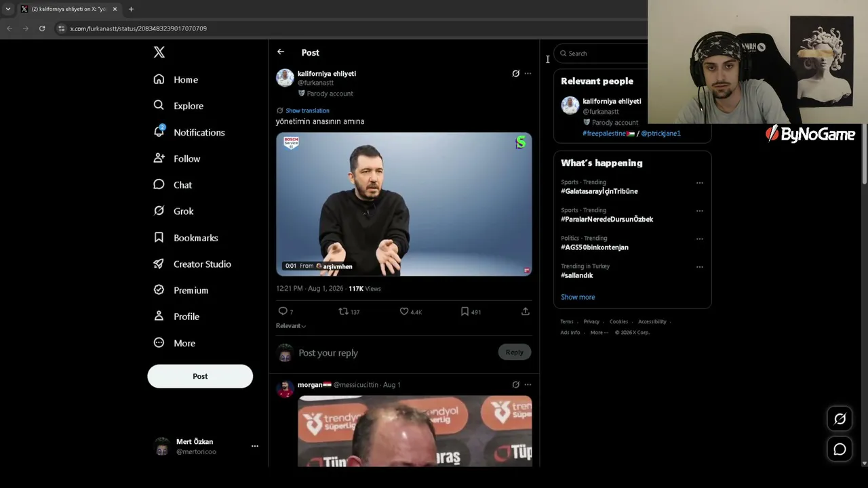Click the Reply button beside the reply box
This screenshot has width=868, height=488.
pos(515,352)
